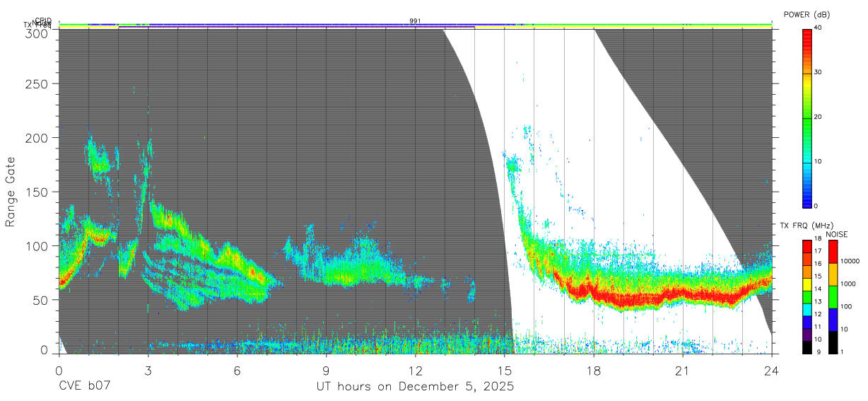Click the "CVE b07" radar beam label
The height and width of the screenshot is (401, 868).
click(x=85, y=387)
